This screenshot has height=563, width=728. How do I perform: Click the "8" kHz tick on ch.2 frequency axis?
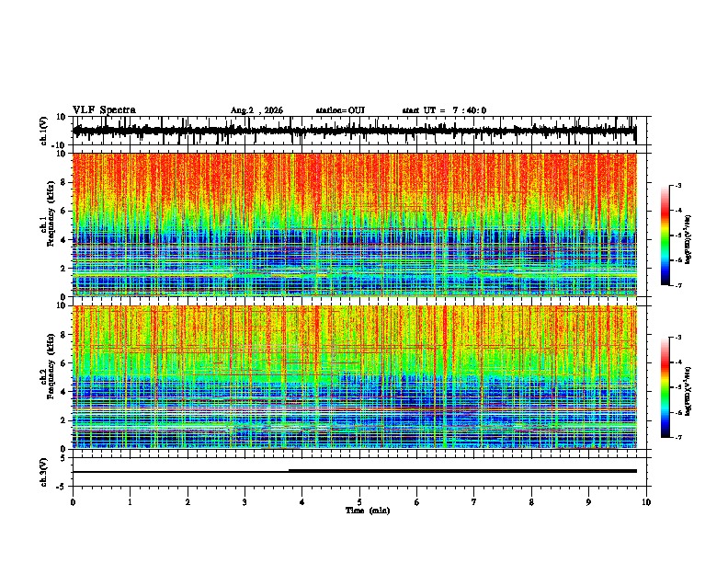pyautogui.click(x=63, y=335)
